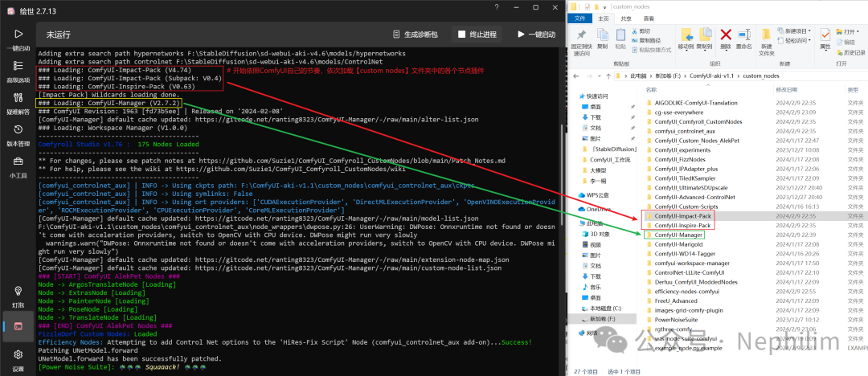Screen dimensions: 868x376
Task: Select ComfyUI_IPAdapter_plus folder
Action: [686, 169]
